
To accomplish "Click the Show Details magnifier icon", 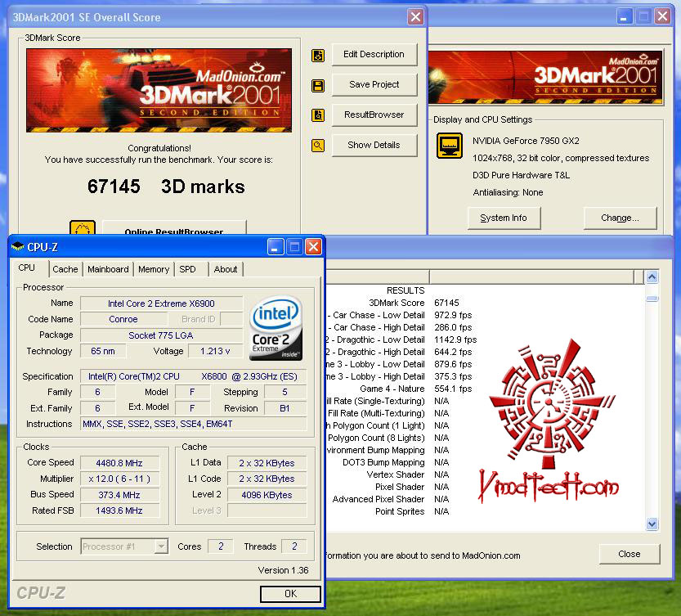I will pyautogui.click(x=318, y=145).
